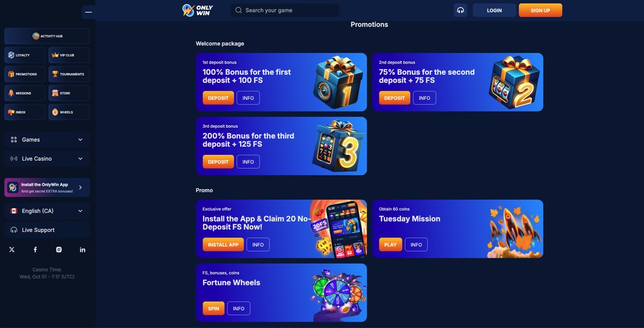The image size is (644, 328).
Task: Click Info on the Tuesday Mission card
Action: click(416, 244)
